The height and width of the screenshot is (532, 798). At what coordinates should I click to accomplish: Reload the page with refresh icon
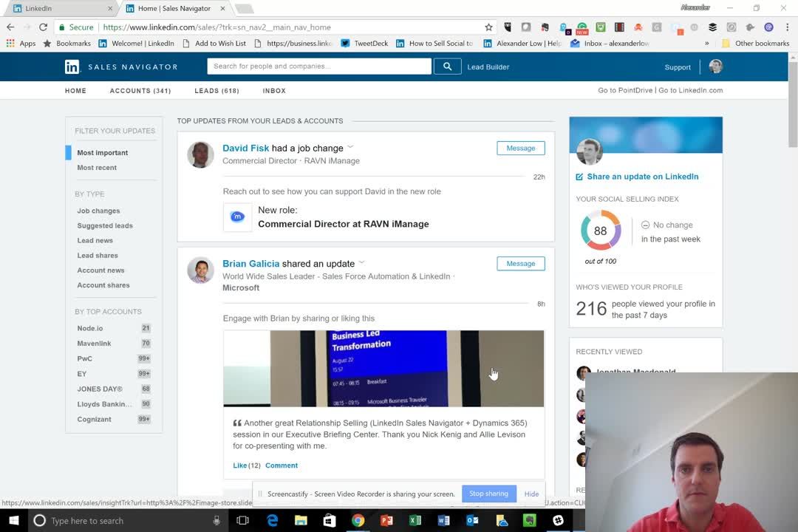[x=44, y=27]
